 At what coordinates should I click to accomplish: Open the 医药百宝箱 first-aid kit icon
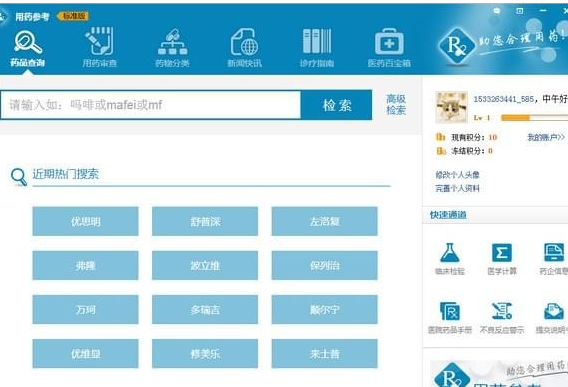pos(389,42)
